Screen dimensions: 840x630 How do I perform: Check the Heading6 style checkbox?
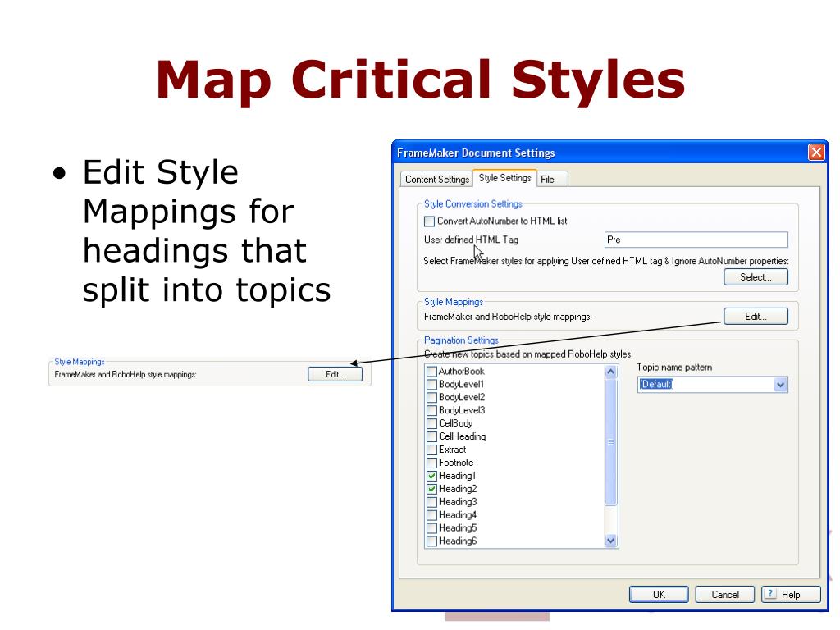coord(431,541)
